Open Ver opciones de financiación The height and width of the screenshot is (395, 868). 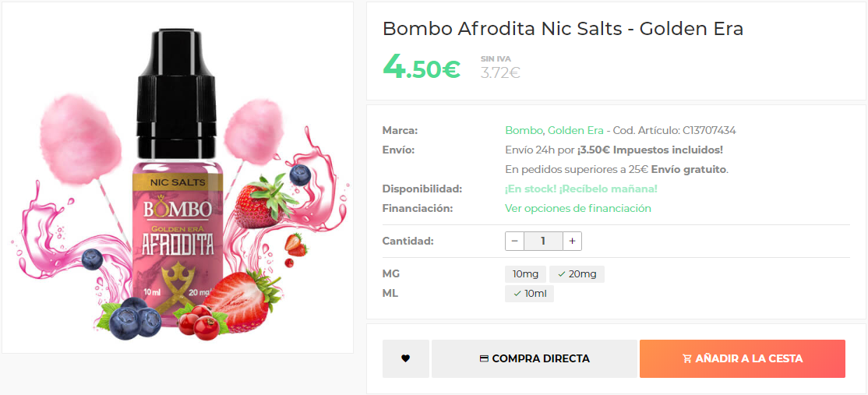pyautogui.click(x=577, y=208)
